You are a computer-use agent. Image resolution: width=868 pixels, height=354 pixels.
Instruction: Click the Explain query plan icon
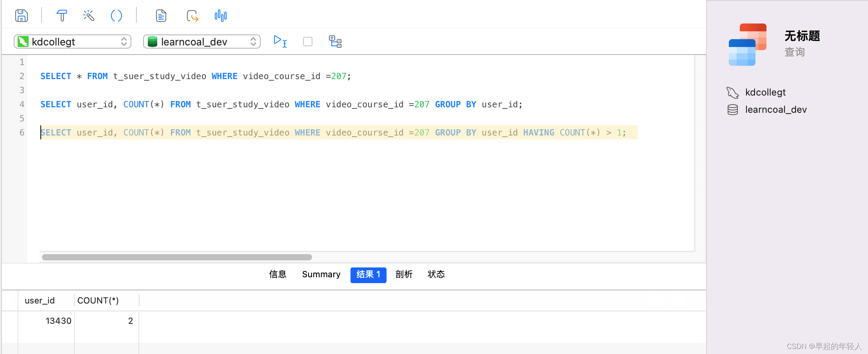pyautogui.click(x=335, y=41)
